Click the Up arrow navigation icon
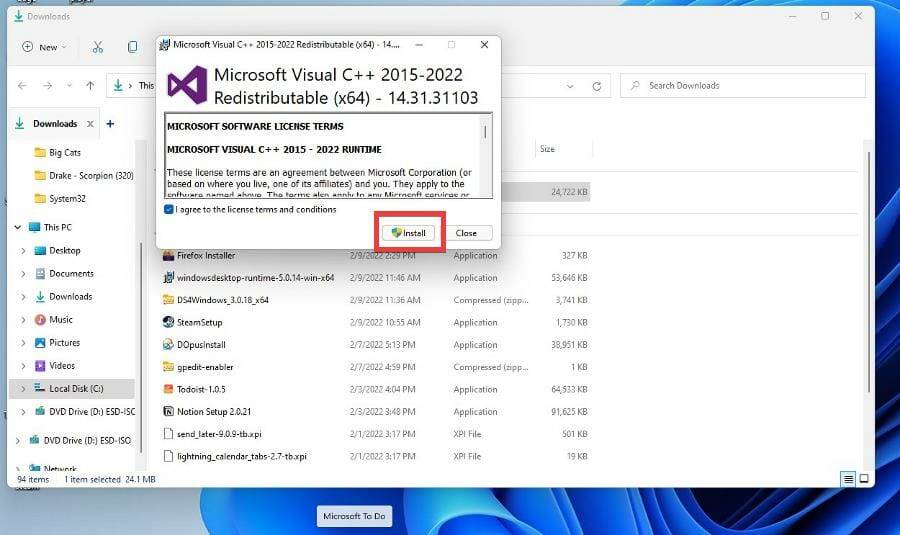The image size is (900, 535). (x=90, y=86)
